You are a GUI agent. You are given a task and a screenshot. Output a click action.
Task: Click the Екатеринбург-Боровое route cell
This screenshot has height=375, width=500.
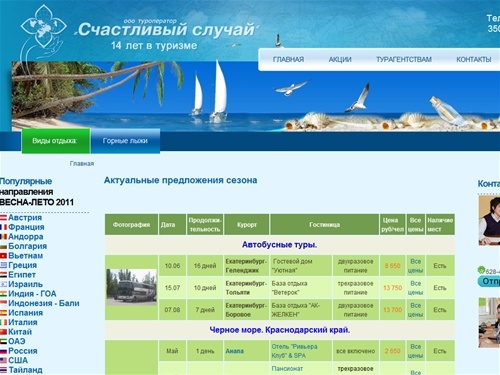click(246, 310)
